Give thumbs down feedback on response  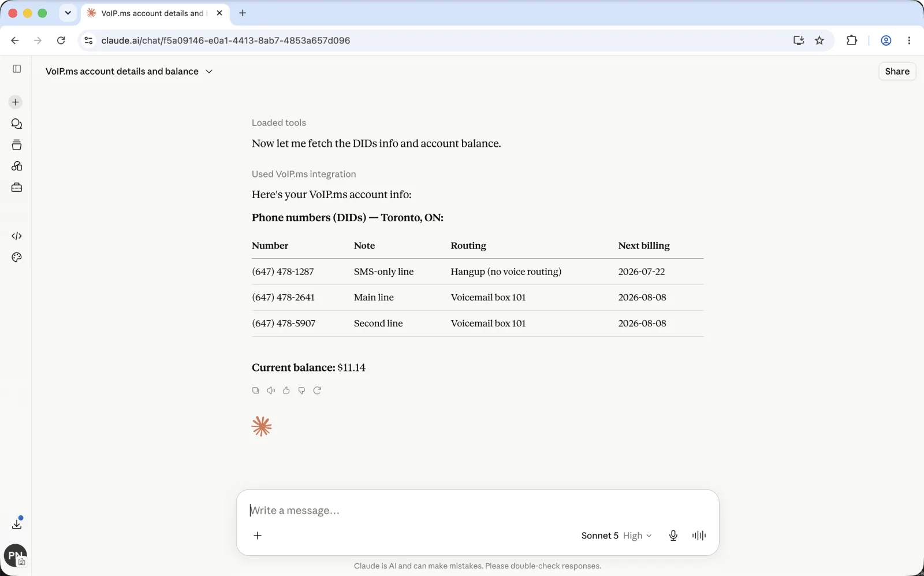[x=301, y=391]
